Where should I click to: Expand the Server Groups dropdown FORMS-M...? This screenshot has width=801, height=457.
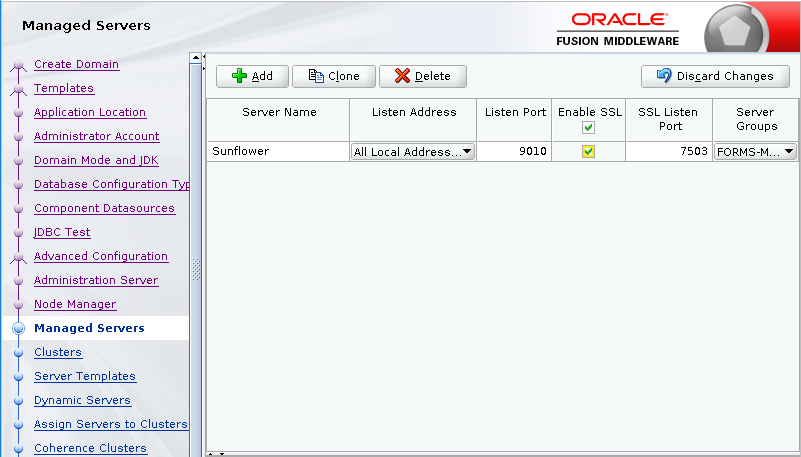tap(789, 152)
